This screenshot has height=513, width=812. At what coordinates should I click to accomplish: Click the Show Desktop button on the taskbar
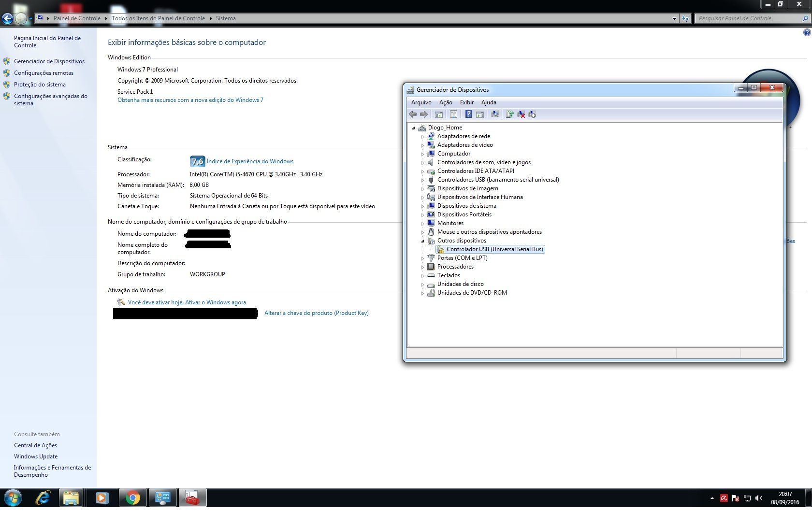tap(809, 498)
